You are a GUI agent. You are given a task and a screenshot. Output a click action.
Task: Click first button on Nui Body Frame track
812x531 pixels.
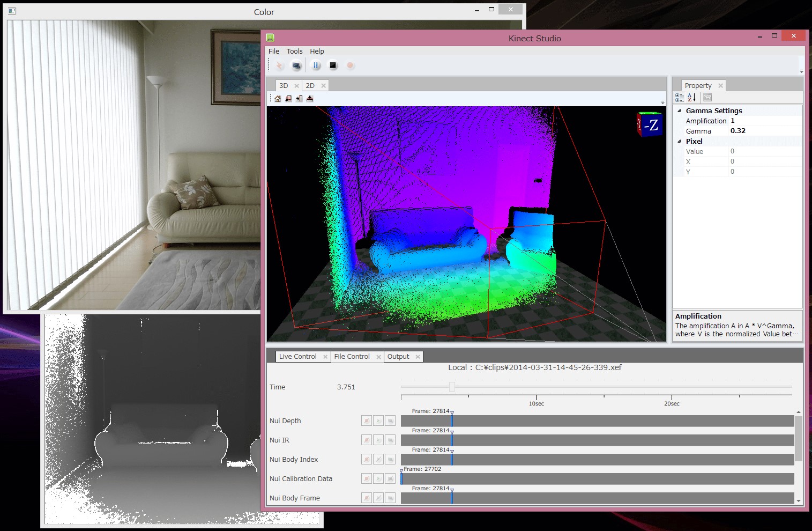tap(367, 498)
